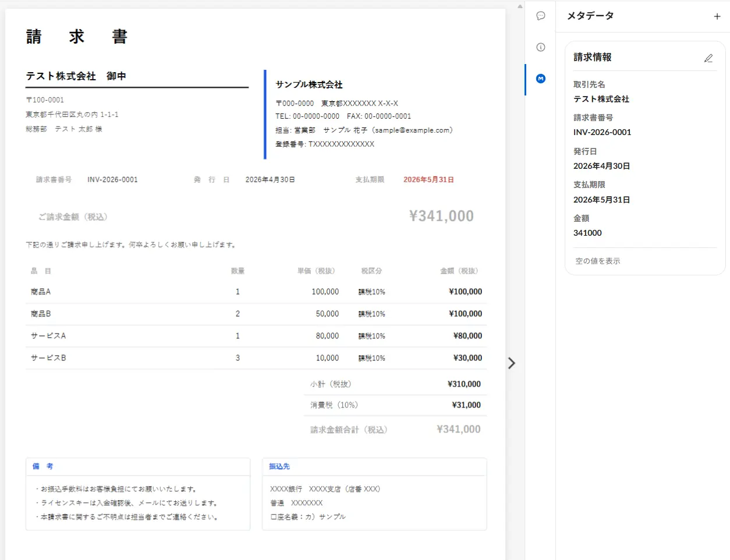730x560 pixels.
Task: Click the 商品B row item name
Action: point(41,314)
